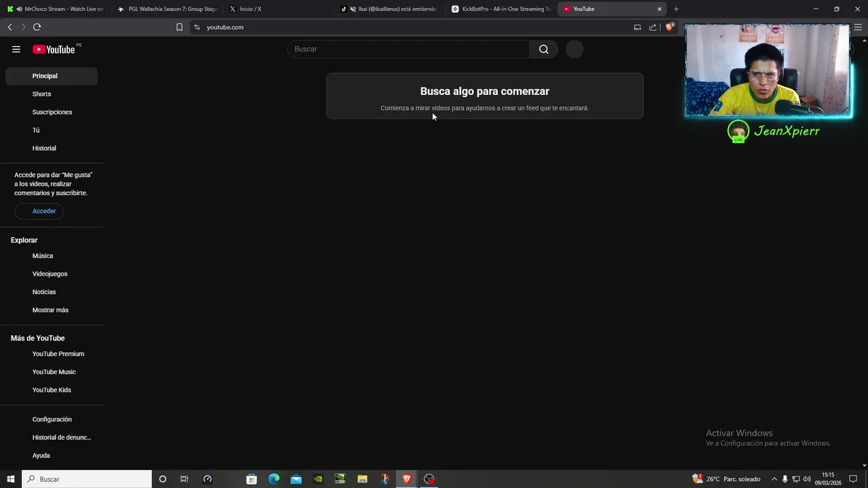Click the Acceder sign-in button

(39, 211)
